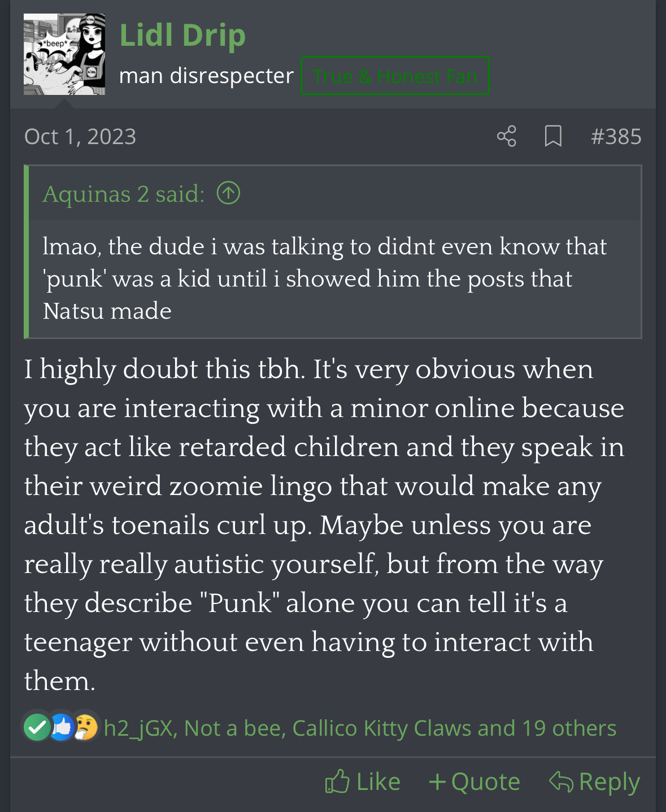Screen dimensions: 666x812
Task: Open Lidl Drip's avatar image
Action: [x=64, y=54]
